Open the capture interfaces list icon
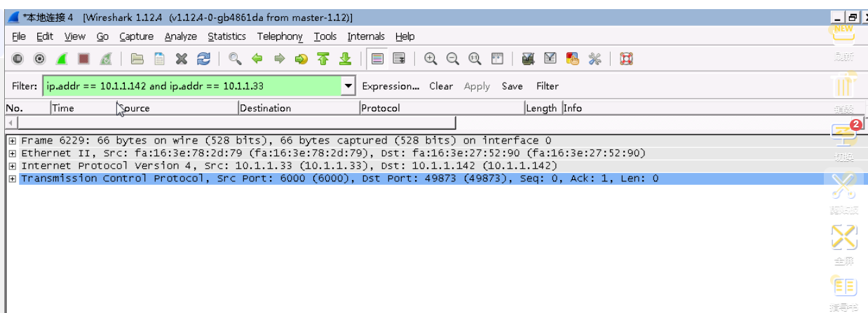This screenshot has width=868, height=313. click(18, 60)
